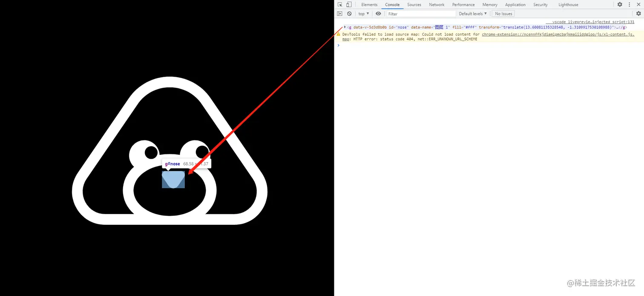Screen dimensions: 644x296
Task: Open the Sources tab
Action: tap(414, 5)
